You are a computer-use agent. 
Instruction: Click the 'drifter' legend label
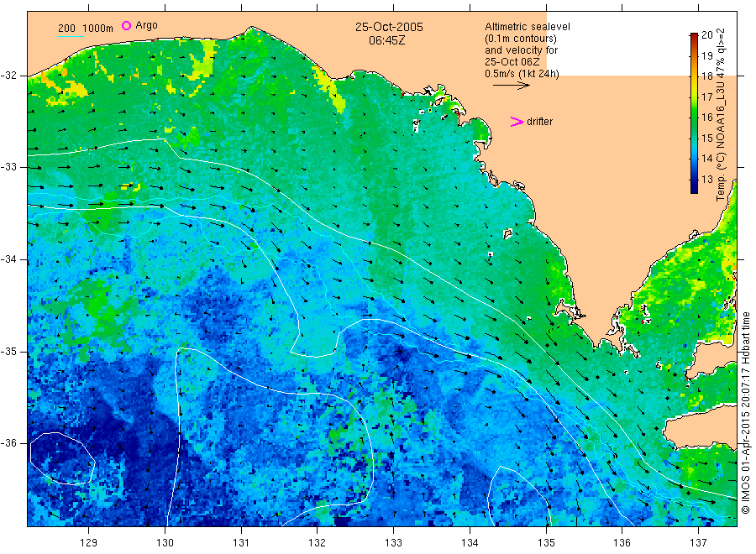540,122
